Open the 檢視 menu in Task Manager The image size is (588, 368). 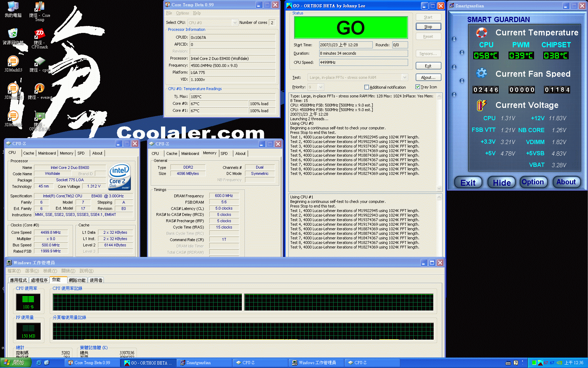50,271
